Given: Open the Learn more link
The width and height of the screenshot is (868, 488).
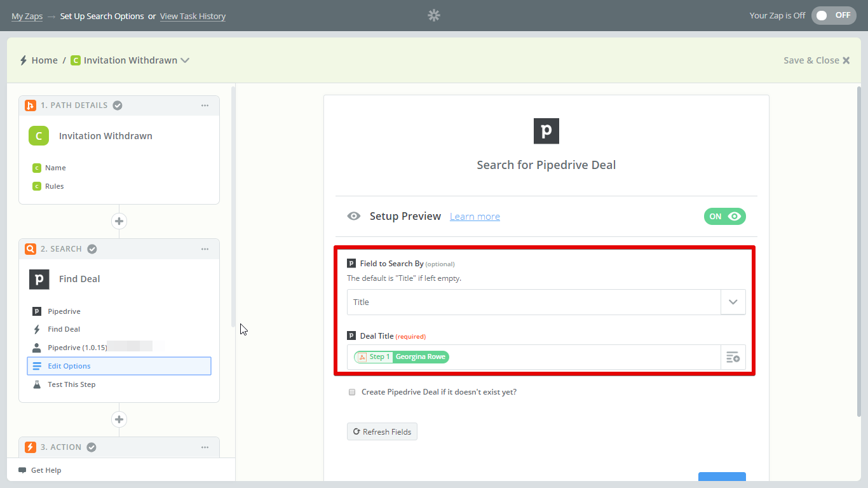Looking at the screenshot, I should point(475,217).
